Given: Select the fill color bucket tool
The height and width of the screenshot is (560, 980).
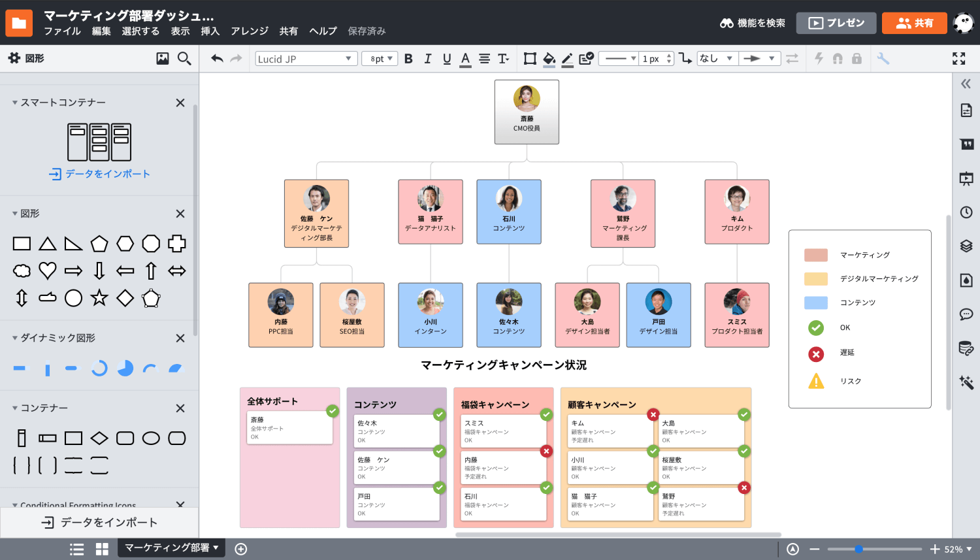Looking at the screenshot, I should [549, 58].
